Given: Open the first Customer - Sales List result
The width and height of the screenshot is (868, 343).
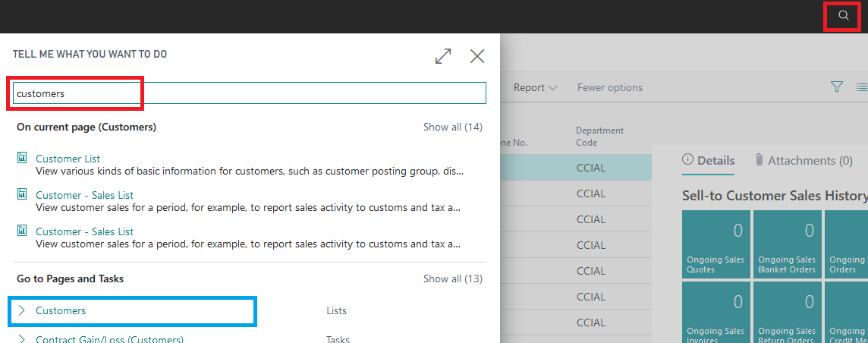Looking at the screenshot, I should [85, 195].
